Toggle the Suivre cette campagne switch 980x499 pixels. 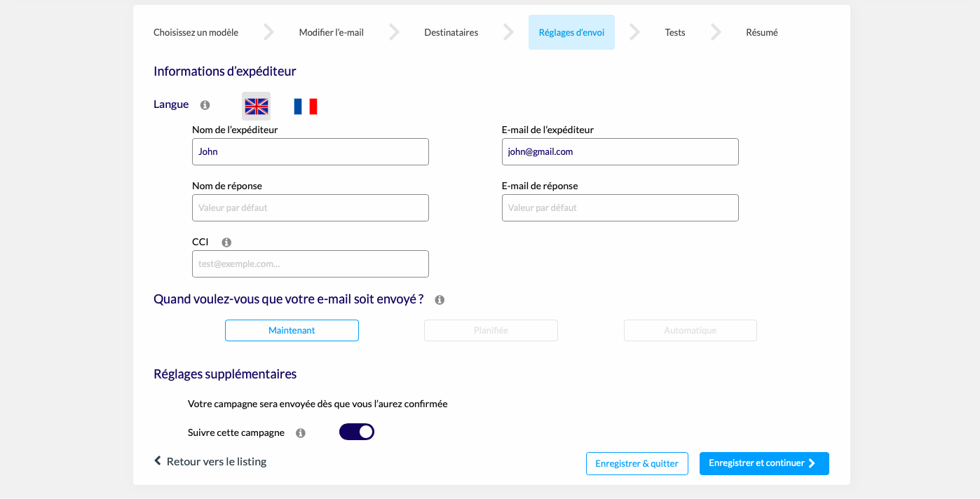click(357, 432)
